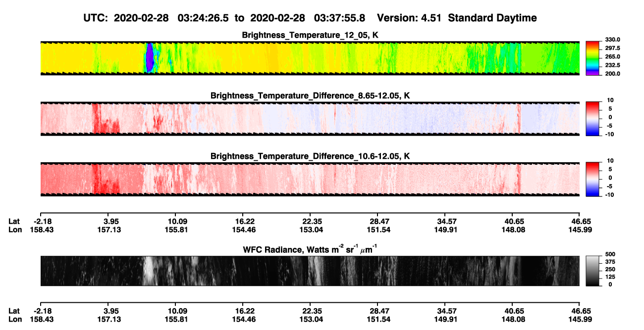
Task: Click the end time 03:37:55.8 in header
Action: [x=340, y=18]
